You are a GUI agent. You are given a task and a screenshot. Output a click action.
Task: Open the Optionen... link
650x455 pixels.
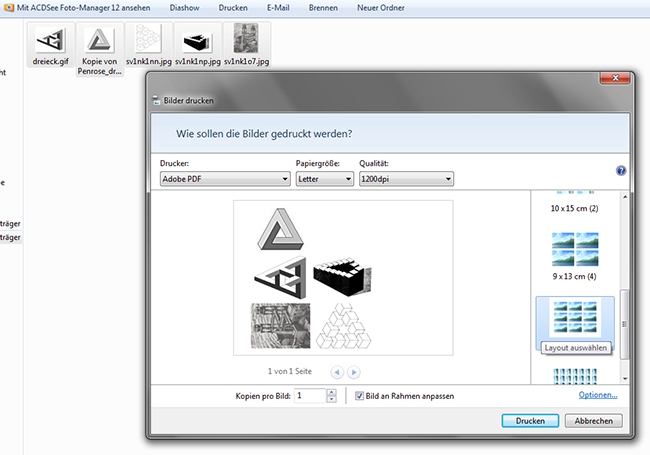(598, 395)
